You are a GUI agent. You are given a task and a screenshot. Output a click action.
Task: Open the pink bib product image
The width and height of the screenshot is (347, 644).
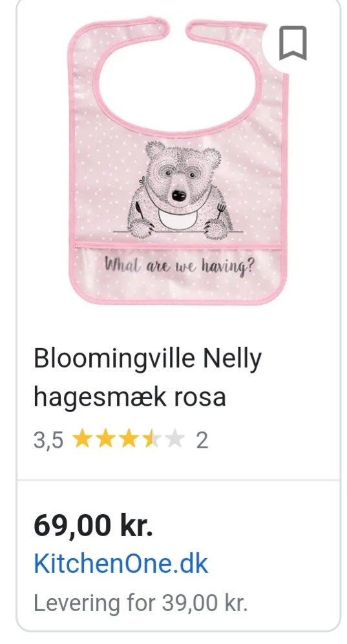click(178, 161)
